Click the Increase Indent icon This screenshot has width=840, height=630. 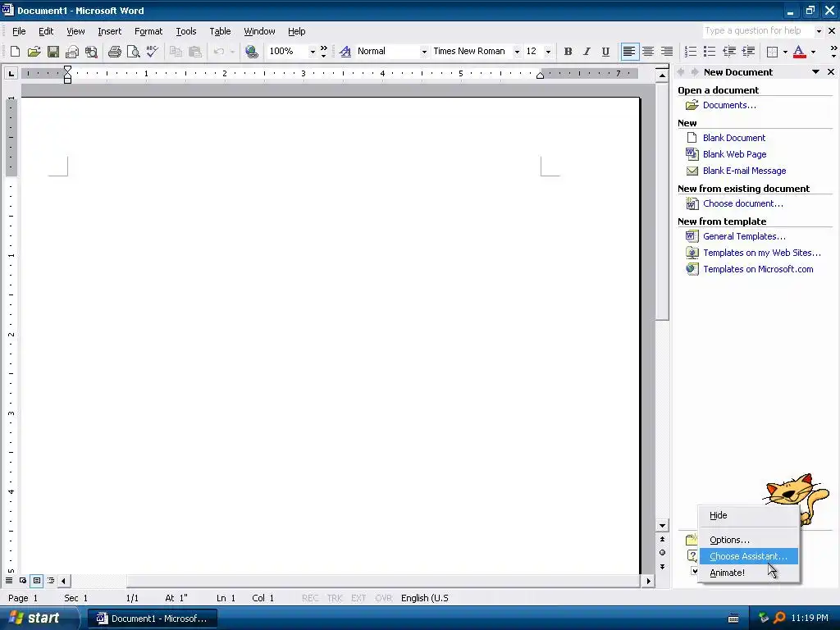click(748, 52)
